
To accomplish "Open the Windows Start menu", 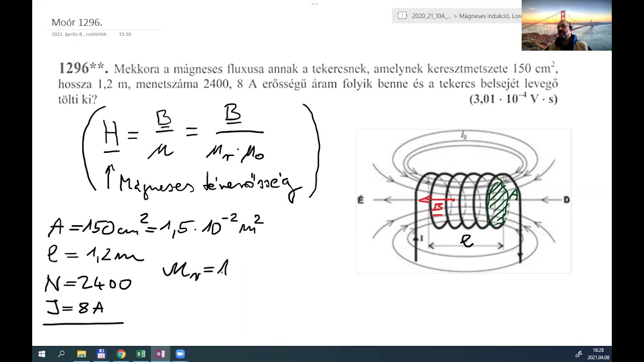I will 42,354.
